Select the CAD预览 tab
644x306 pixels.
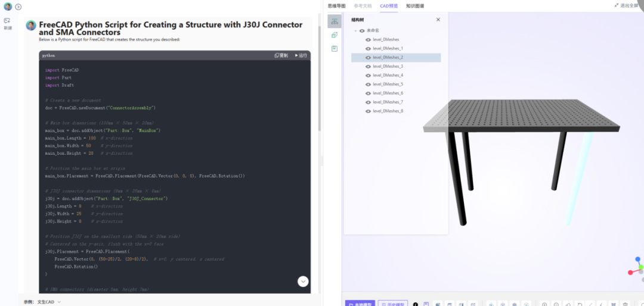point(389,6)
